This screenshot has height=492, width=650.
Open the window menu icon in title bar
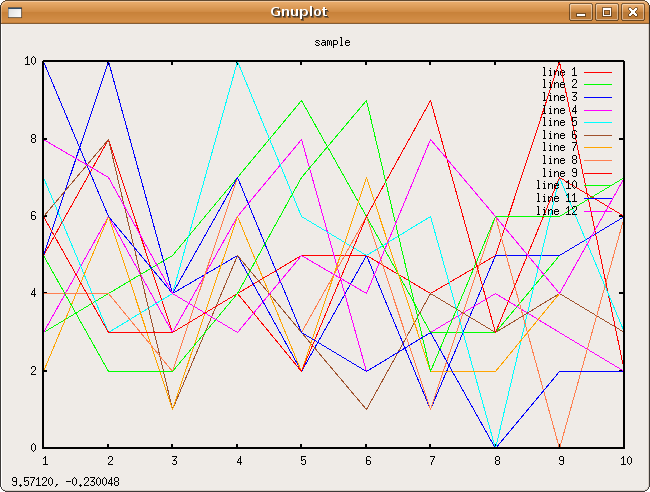(x=14, y=13)
